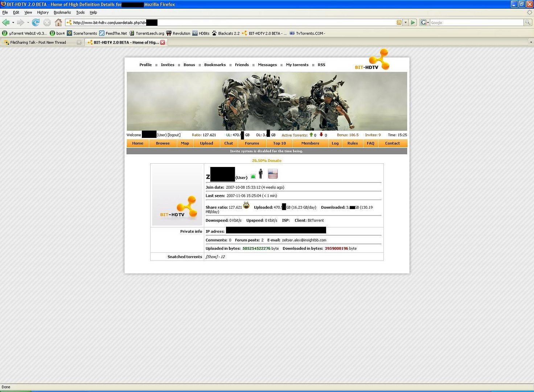Click the green Go arrow button

point(413,23)
